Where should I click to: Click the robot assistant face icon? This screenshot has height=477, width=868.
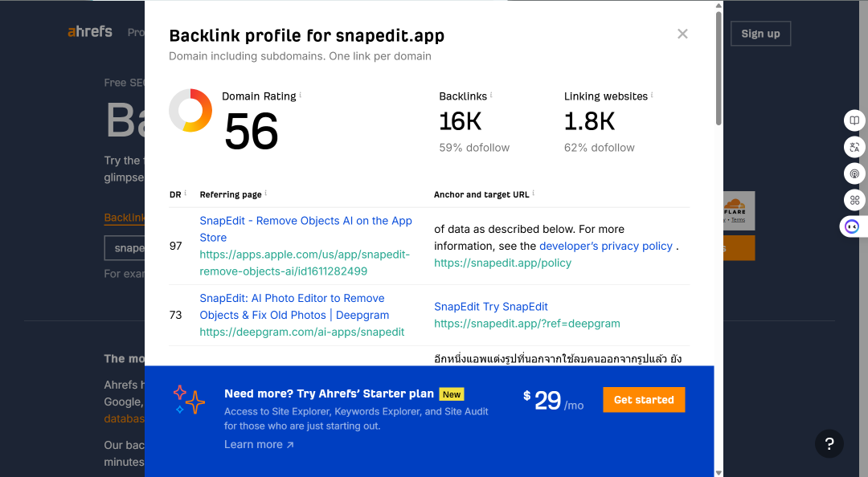point(852,227)
